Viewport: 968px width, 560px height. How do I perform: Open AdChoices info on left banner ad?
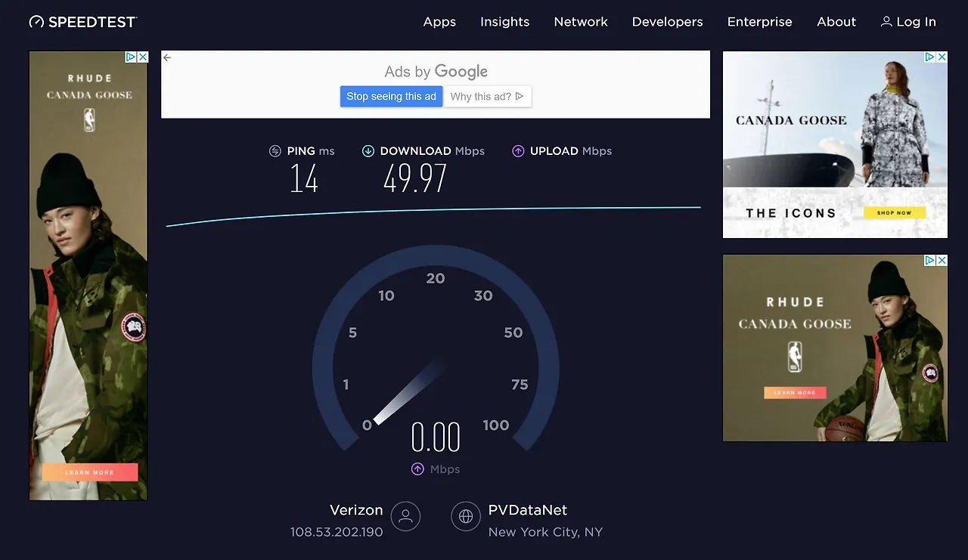click(131, 57)
